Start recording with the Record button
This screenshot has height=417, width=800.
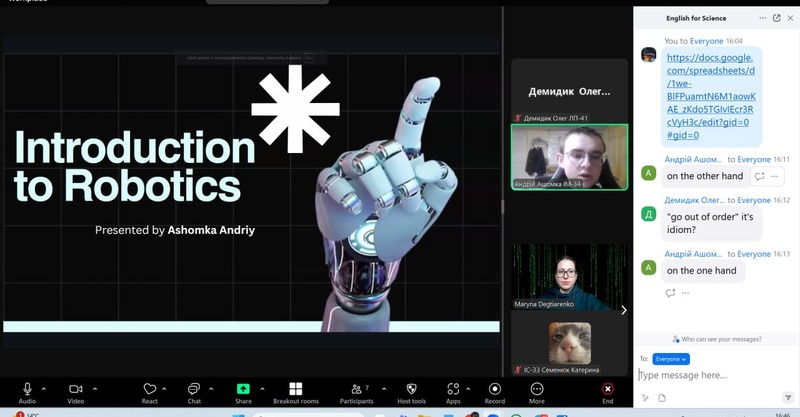coord(495,393)
